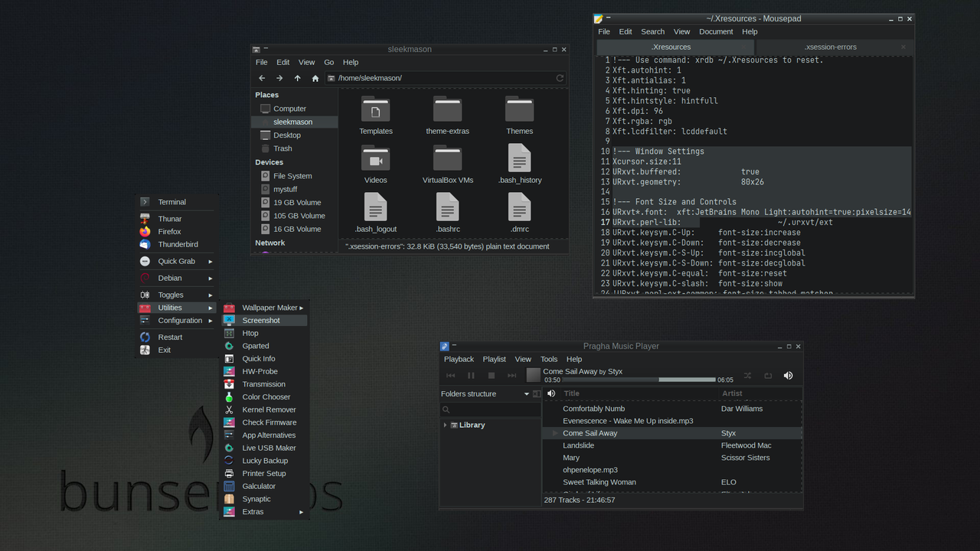Open Trash in the Places sidebar
Image resolution: width=980 pixels, height=551 pixels.
click(x=294, y=148)
